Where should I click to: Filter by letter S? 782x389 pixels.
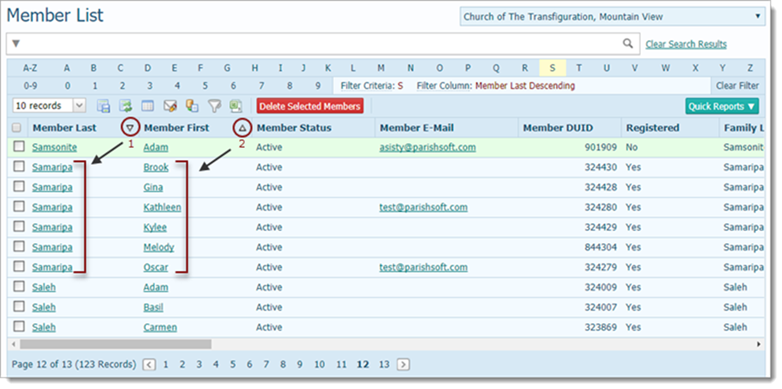552,68
